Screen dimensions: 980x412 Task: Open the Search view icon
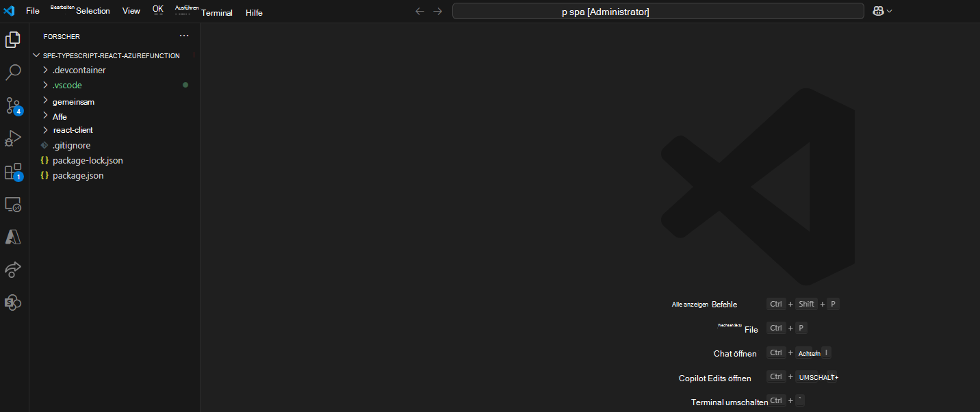click(13, 73)
